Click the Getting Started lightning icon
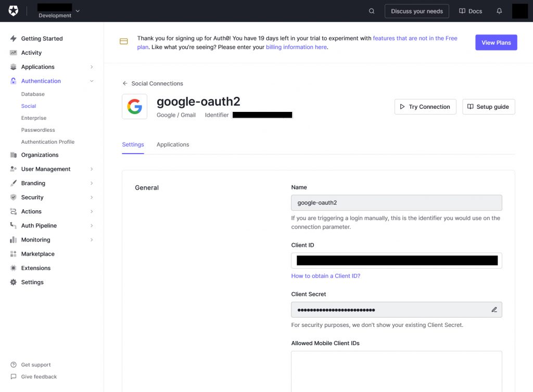This screenshot has width=533, height=392. click(x=13, y=39)
